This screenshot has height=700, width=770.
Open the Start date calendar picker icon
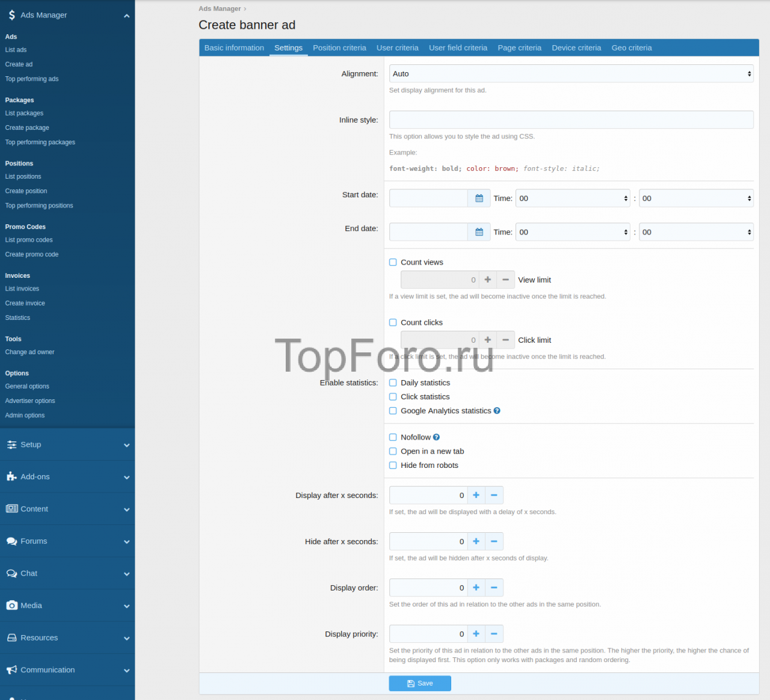pos(479,198)
